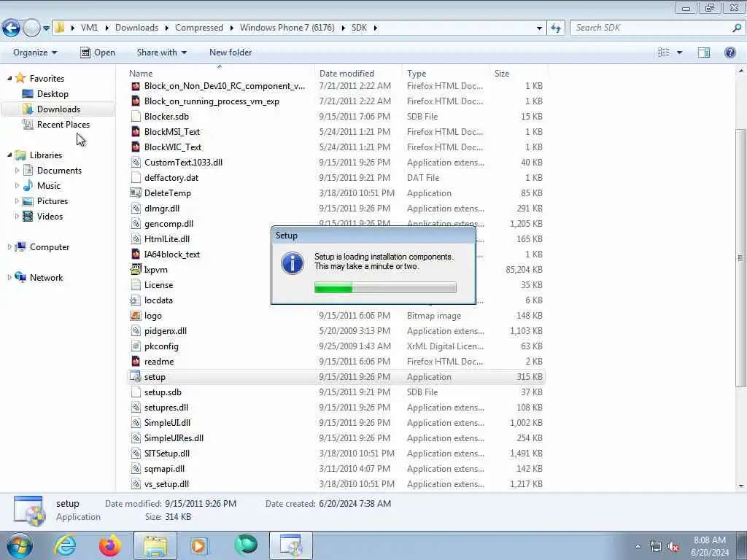This screenshot has height=560, width=747.
Task: Click the Ixpvm archive file icon
Action: (136, 270)
